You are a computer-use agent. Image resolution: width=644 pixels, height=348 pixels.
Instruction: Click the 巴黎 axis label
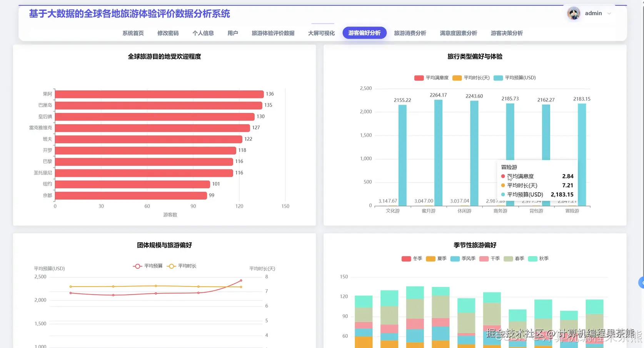(x=47, y=162)
